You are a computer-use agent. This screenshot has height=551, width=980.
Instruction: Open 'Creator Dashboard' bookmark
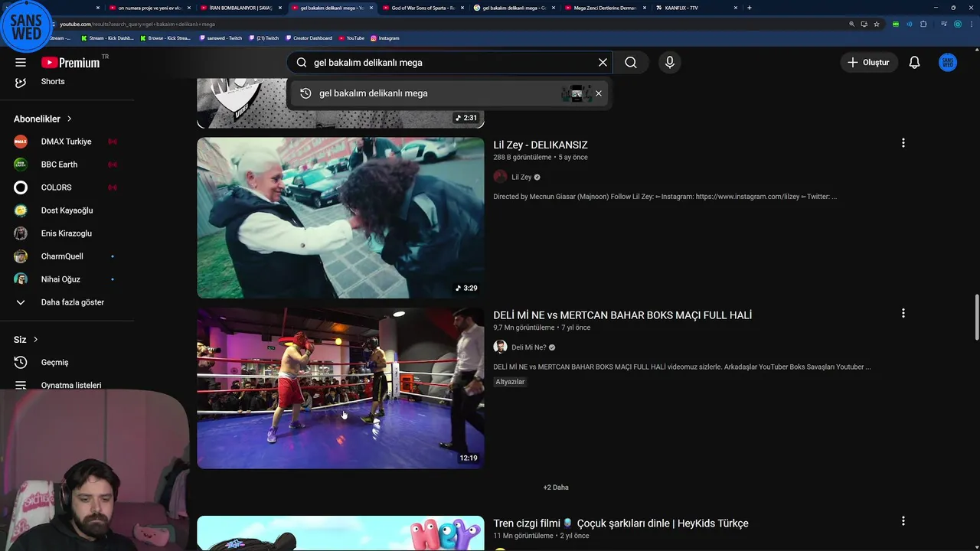pos(309,38)
